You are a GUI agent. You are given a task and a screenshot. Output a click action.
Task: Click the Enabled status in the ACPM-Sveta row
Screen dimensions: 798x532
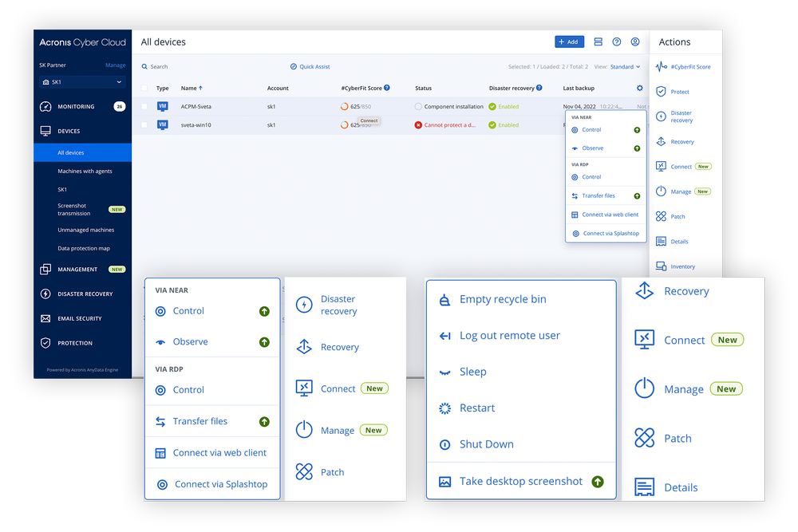point(504,107)
